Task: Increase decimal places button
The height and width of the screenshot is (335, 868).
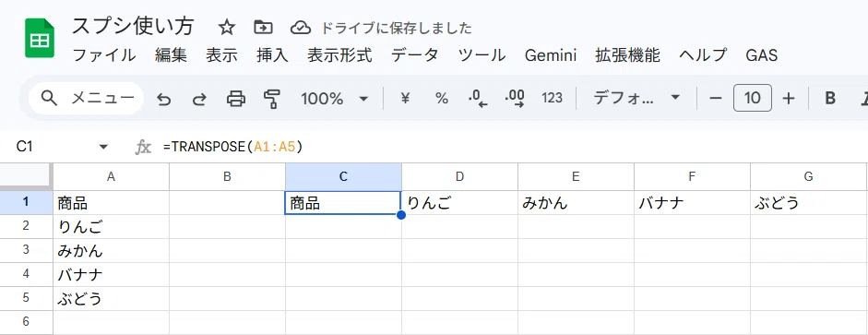Action: pos(515,99)
